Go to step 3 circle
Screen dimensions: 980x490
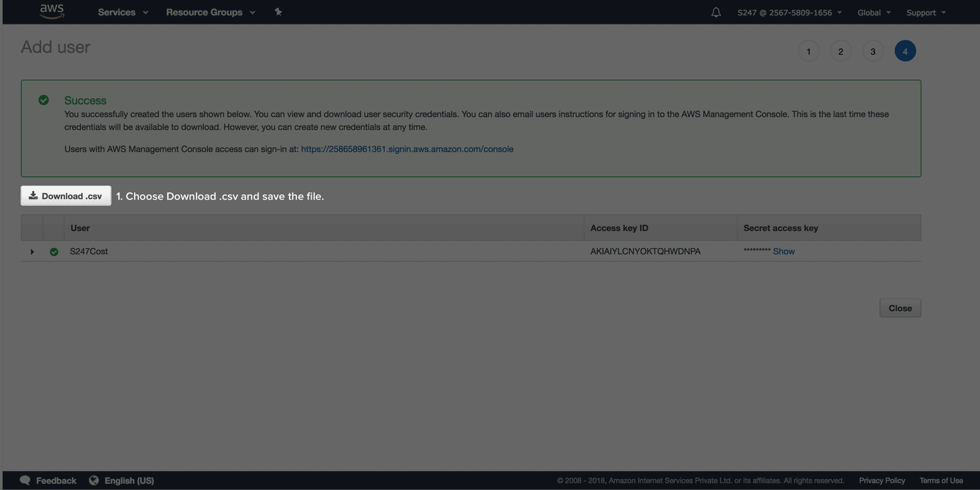click(873, 51)
